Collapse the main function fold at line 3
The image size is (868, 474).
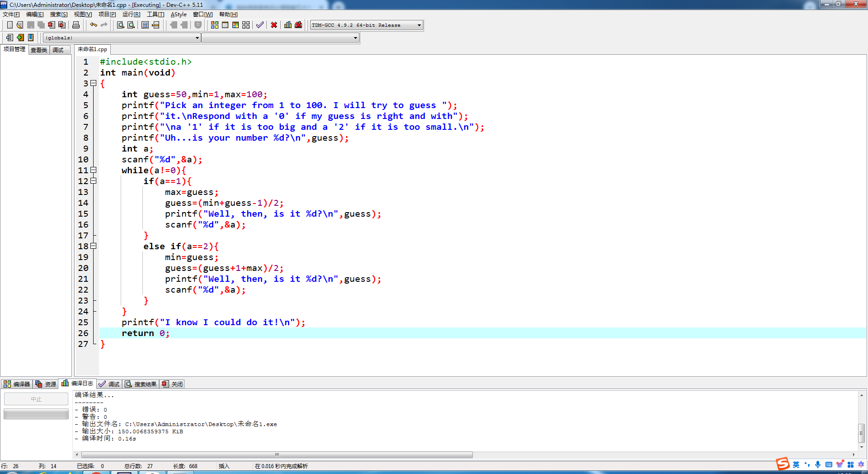[x=94, y=83]
